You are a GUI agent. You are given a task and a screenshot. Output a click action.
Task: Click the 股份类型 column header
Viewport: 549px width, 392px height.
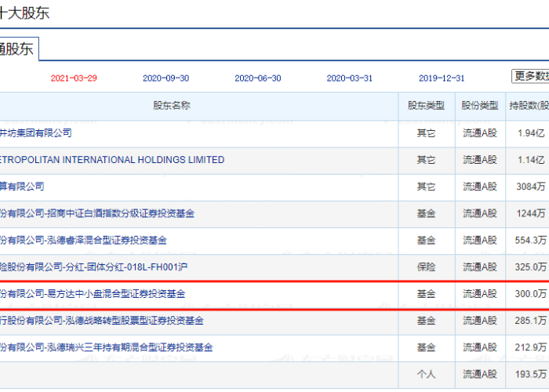tap(480, 106)
